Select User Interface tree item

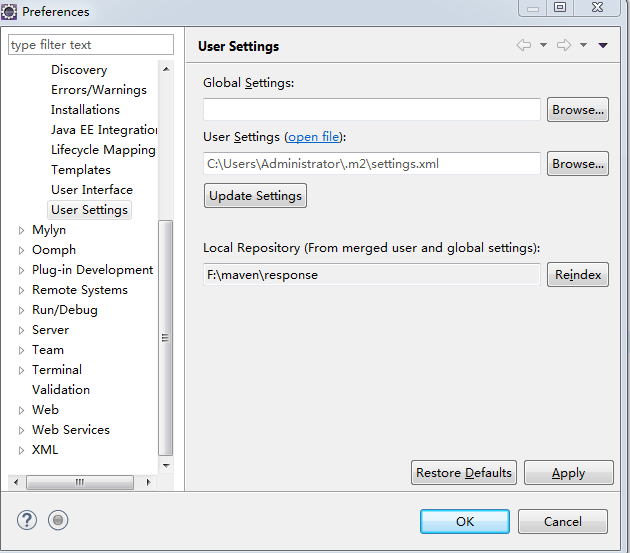point(92,190)
